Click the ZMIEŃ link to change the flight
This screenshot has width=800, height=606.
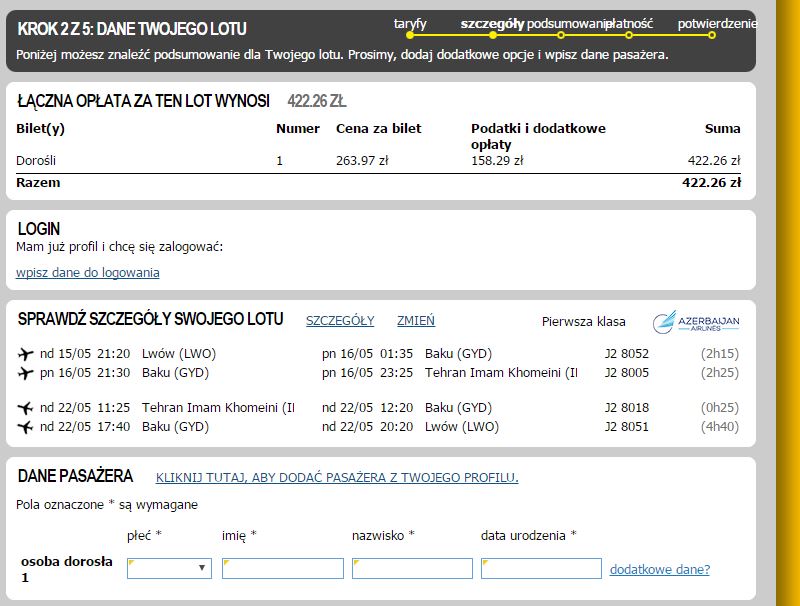[416, 321]
